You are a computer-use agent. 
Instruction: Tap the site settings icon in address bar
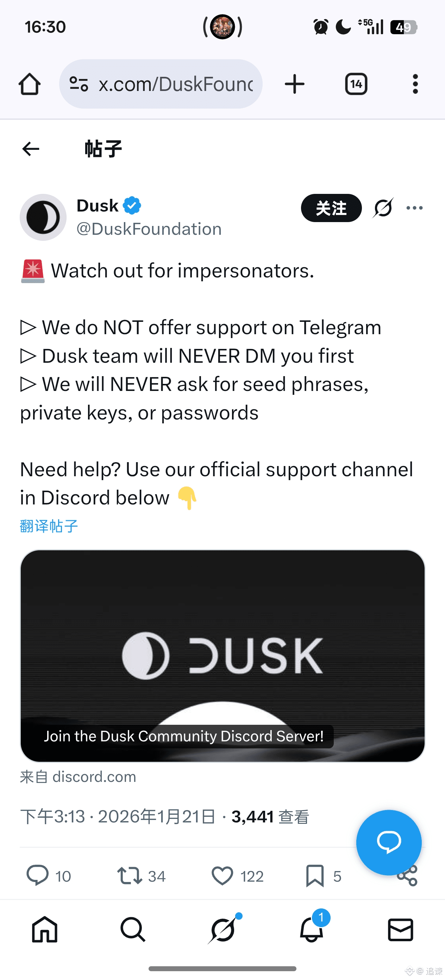click(x=79, y=84)
